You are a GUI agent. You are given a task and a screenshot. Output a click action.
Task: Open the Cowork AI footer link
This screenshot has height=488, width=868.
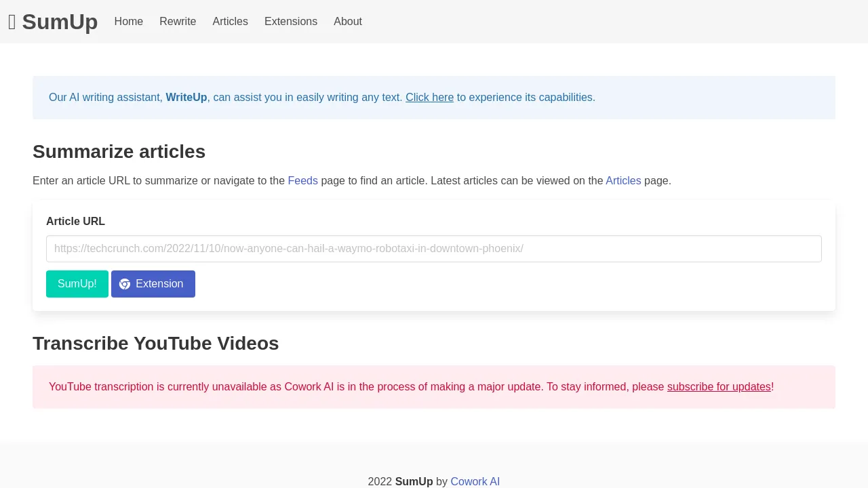coord(475,482)
